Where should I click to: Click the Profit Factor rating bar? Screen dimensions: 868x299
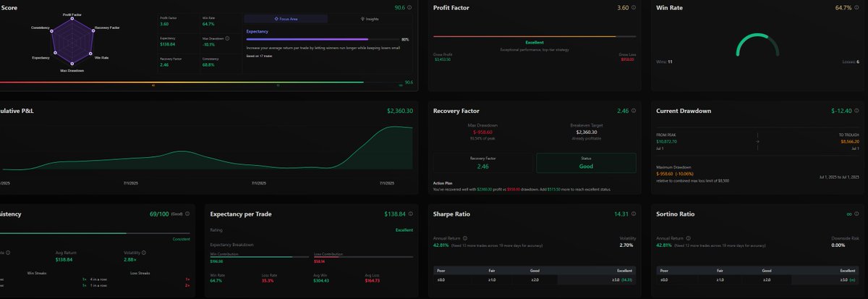534,35
